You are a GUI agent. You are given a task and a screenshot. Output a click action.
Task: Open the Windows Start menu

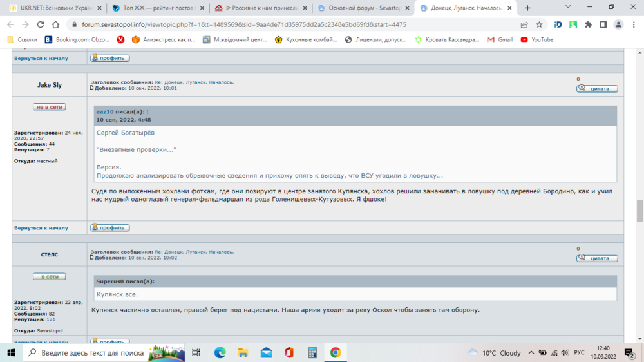pyautogui.click(x=11, y=352)
